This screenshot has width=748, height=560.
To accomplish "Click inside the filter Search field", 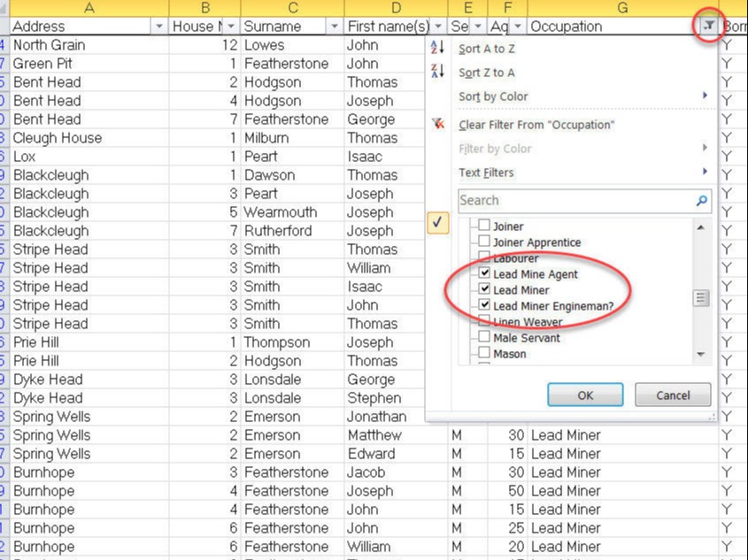I will 575,201.
